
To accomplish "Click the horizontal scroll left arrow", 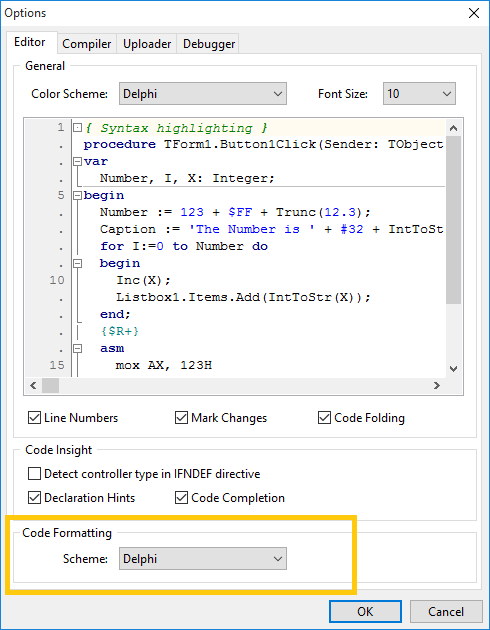I will tap(33, 386).
